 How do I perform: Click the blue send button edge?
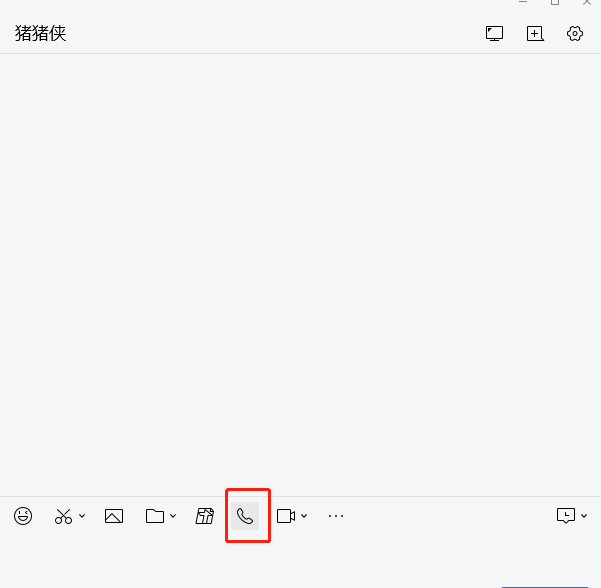[545, 587]
